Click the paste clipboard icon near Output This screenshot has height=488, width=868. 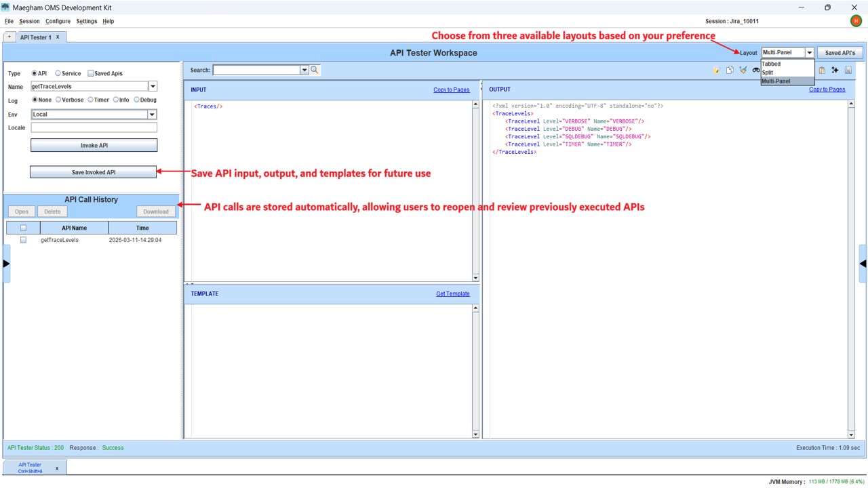point(822,70)
